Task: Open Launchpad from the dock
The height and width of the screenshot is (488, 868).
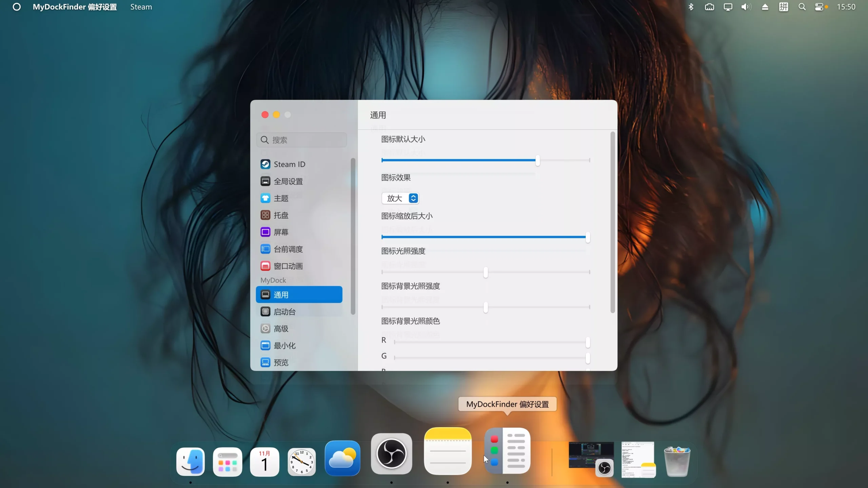Action: (x=227, y=462)
